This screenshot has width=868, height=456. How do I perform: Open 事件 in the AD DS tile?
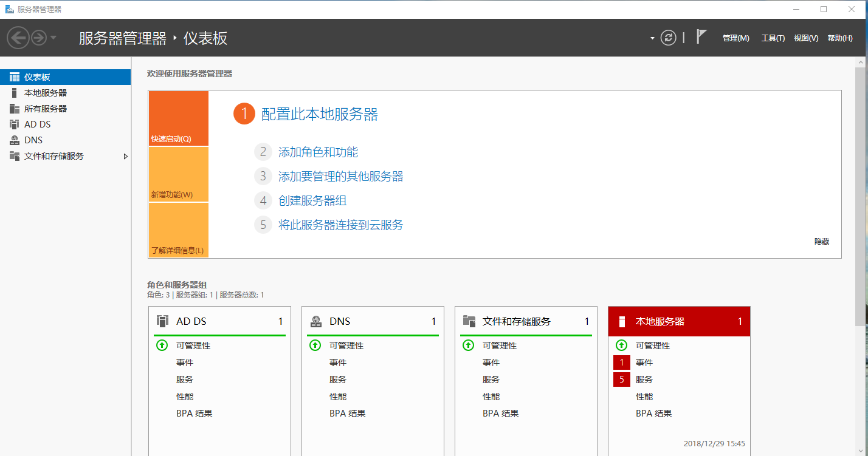185,362
